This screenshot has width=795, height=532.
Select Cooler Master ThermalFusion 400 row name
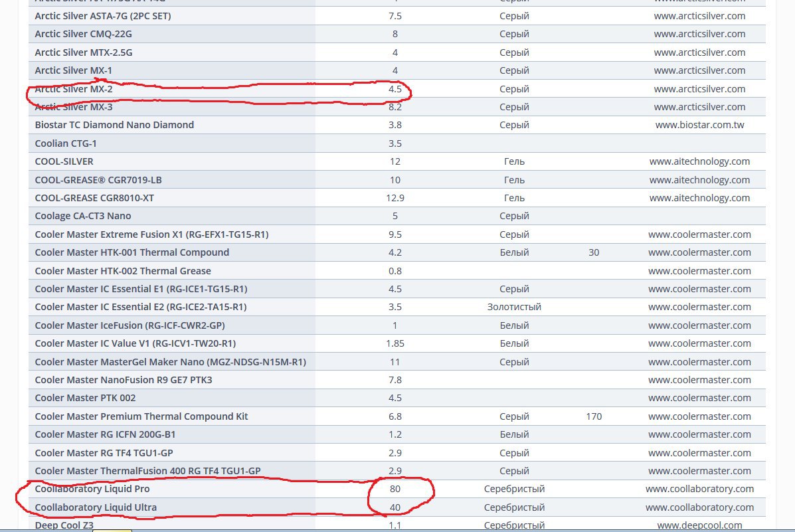pyautogui.click(x=147, y=471)
